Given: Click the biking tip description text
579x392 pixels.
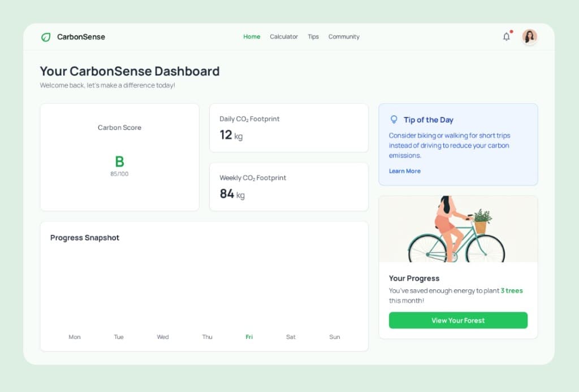Looking at the screenshot, I should pyautogui.click(x=450, y=145).
